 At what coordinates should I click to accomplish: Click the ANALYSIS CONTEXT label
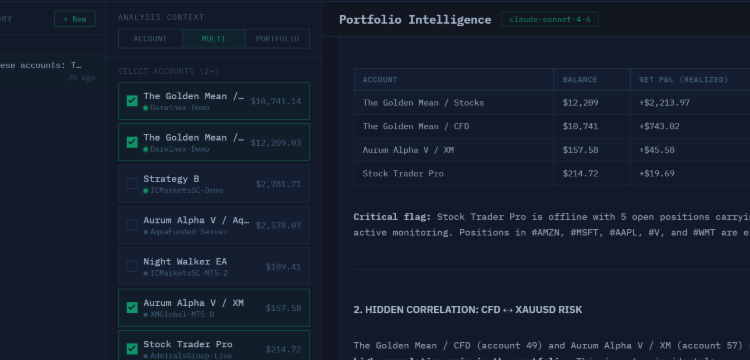pos(161,17)
